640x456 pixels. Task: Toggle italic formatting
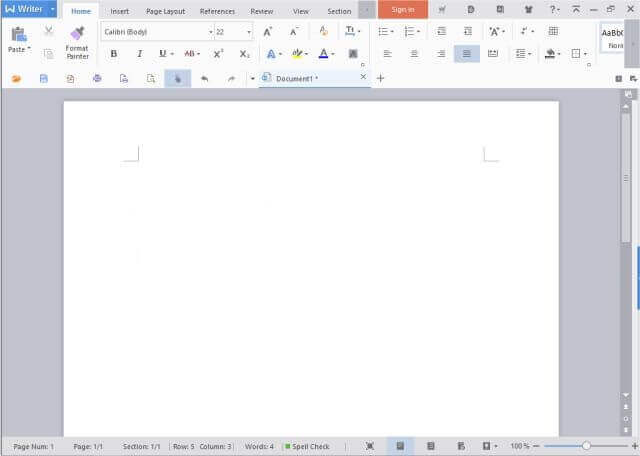138,54
